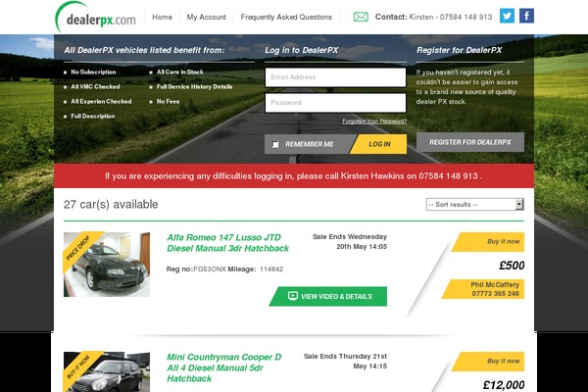Click the £500 price text
588x392 pixels.
click(512, 266)
